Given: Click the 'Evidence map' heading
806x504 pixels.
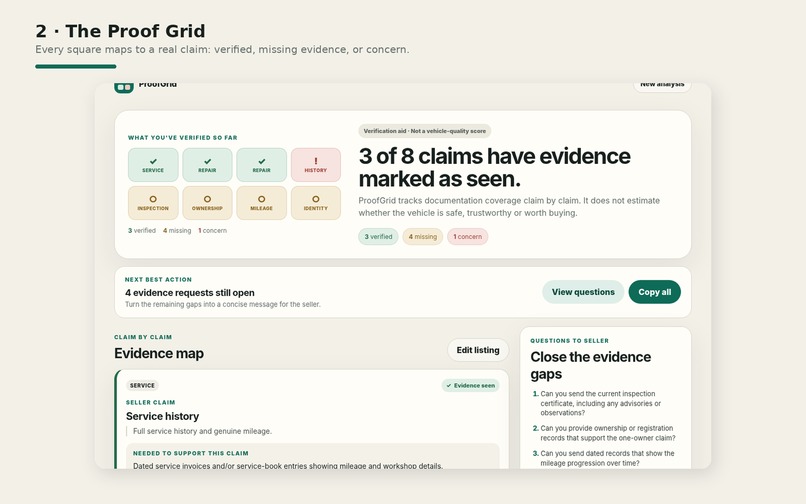Looking at the screenshot, I should (159, 353).
